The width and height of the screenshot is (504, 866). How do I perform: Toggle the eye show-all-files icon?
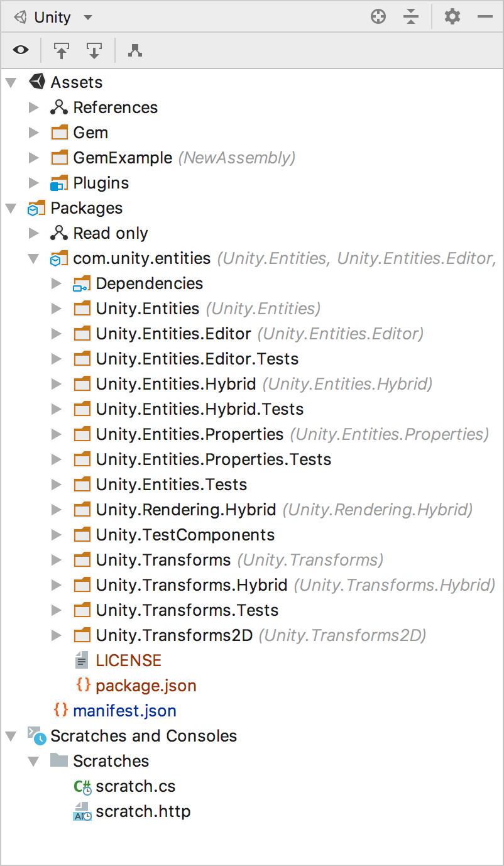(21, 50)
